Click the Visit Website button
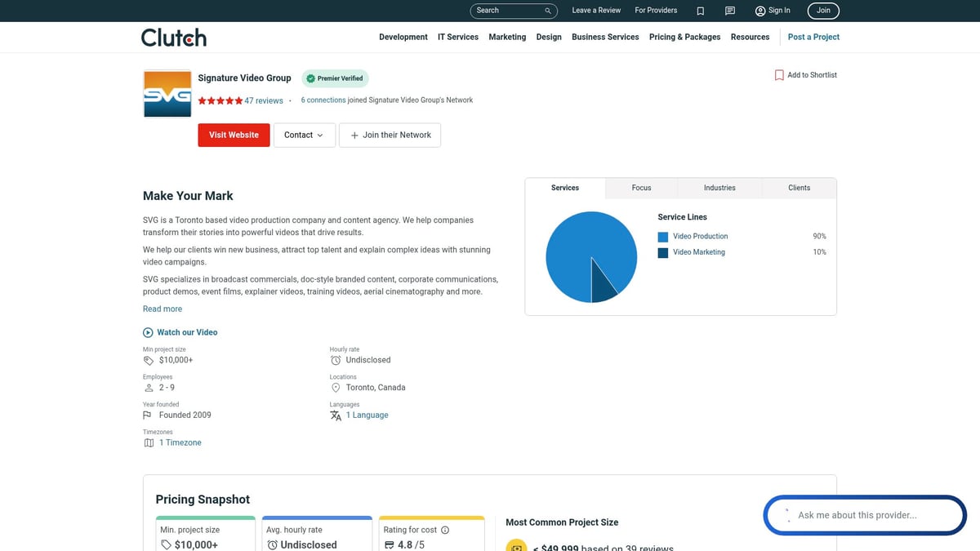980x551 pixels. coord(234,135)
